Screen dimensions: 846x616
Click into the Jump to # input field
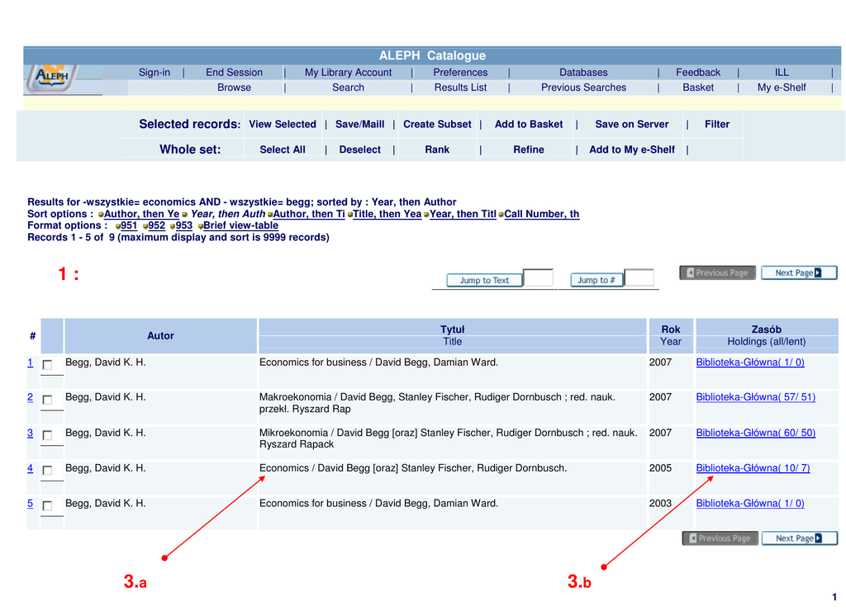[639, 278]
